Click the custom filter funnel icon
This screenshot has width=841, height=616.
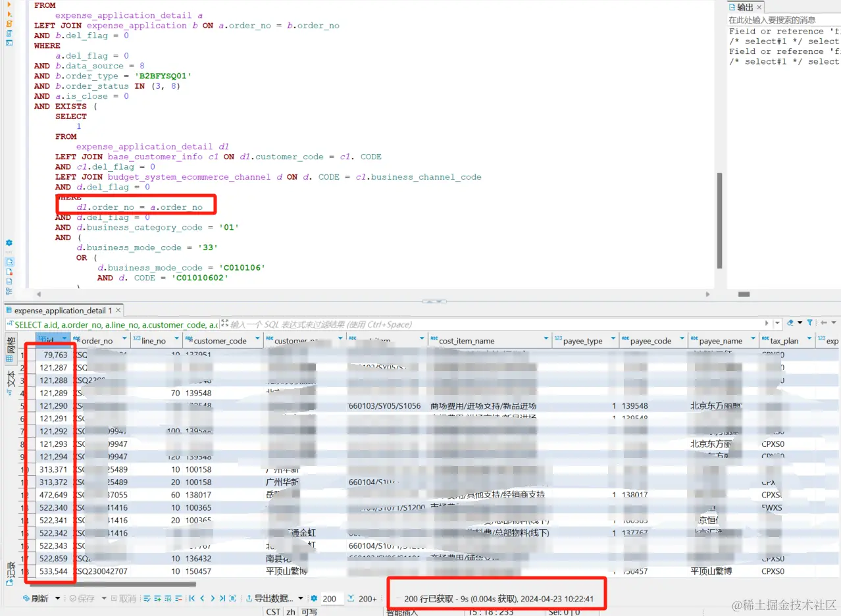pos(809,322)
